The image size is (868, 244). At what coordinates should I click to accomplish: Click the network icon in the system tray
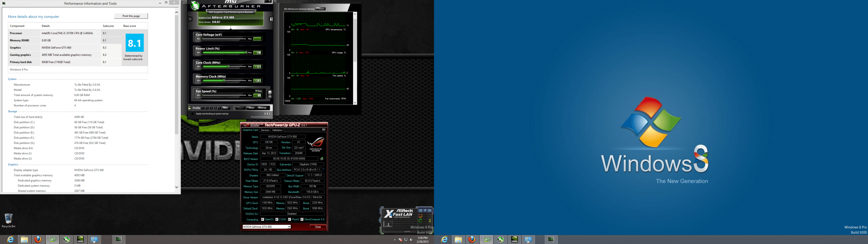[406, 240]
